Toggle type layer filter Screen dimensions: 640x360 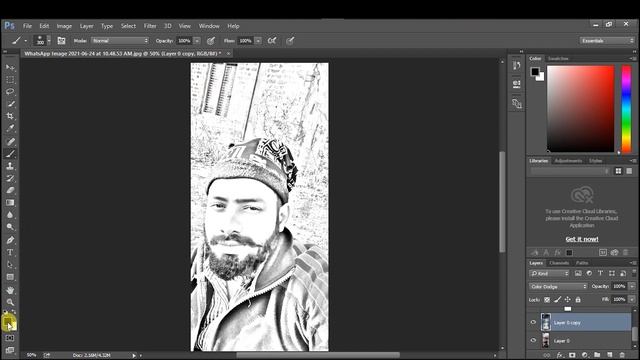tap(600, 273)
